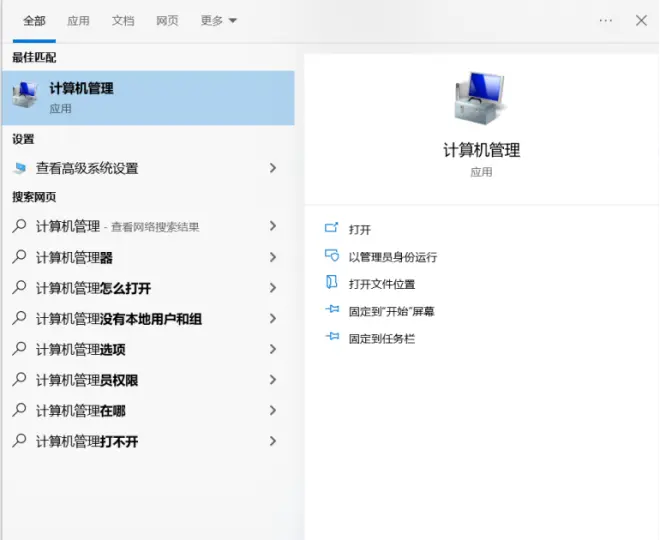Close the search panel with X
Image resolution: width=660 pixels, height=540 pixels.
[x=641, y=20]
